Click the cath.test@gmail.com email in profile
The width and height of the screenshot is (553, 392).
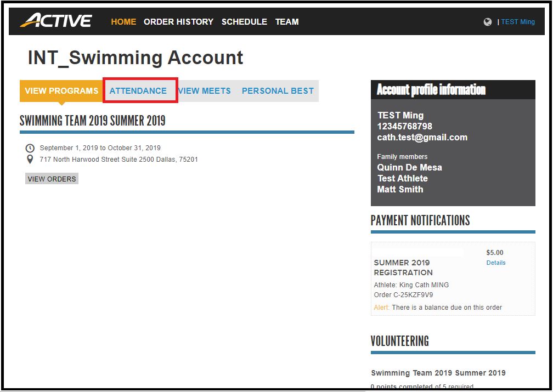pyautogui.click(x=422, y=137)
